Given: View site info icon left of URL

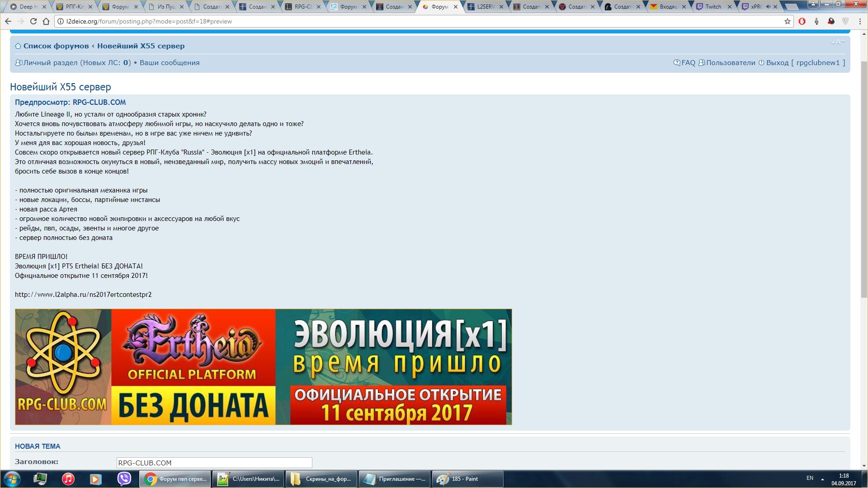Looking at the screenshot, I should pyautogui.click(x=60, y=21).
